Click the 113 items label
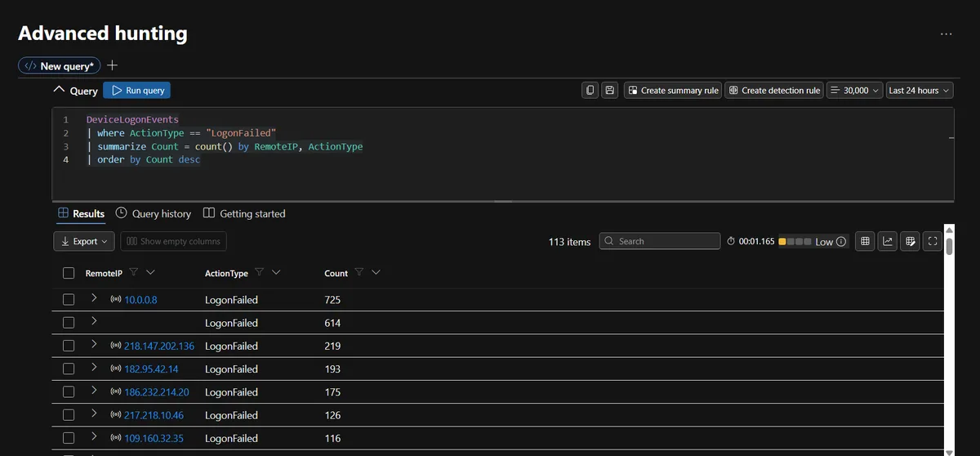Viewport: 980px width, 456px height. point(569,242)
